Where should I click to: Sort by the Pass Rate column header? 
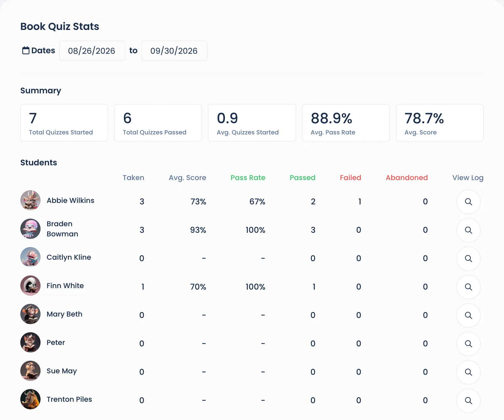point(248,178)
